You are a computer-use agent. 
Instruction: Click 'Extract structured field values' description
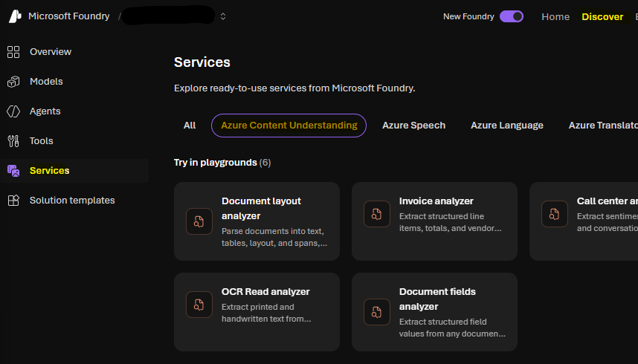(x=452, y=328)
